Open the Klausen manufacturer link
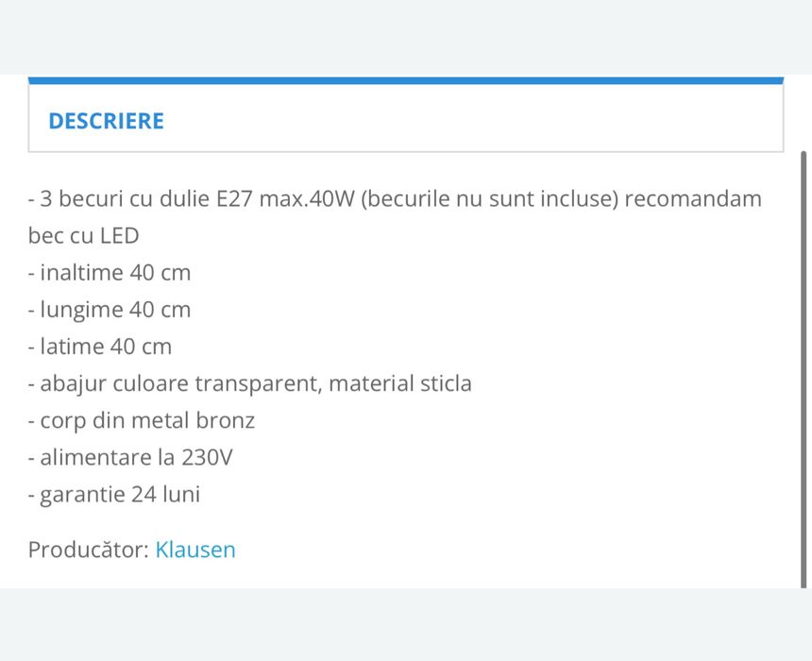This screenshot has width=812, height=661. (195, 550)
